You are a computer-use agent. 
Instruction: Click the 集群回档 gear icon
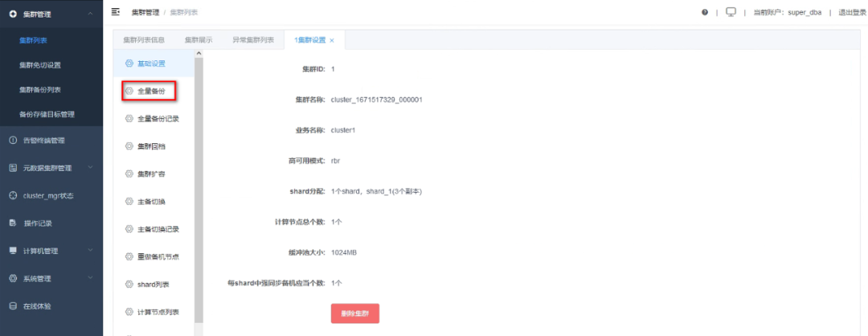click(129, 146)
